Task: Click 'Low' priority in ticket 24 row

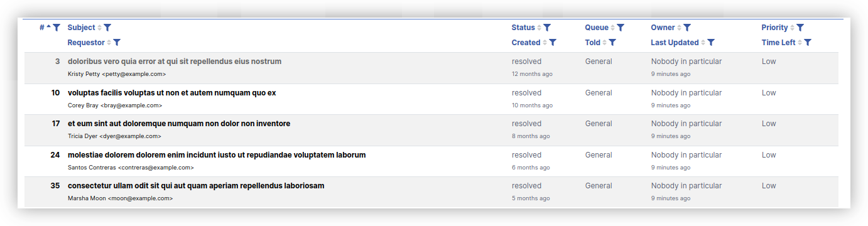Action: tap(769, 155)
